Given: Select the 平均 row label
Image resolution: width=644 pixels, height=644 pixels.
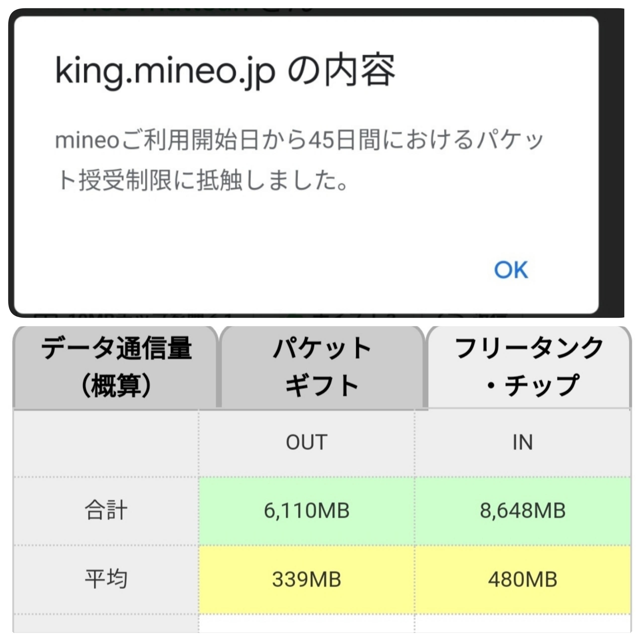Looking at the screenshot, I should pyautogui.click(x=106, y=579).
